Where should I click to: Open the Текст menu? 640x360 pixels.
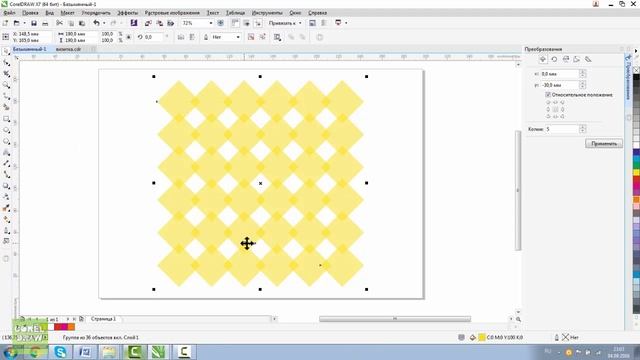tap(213, 13)
